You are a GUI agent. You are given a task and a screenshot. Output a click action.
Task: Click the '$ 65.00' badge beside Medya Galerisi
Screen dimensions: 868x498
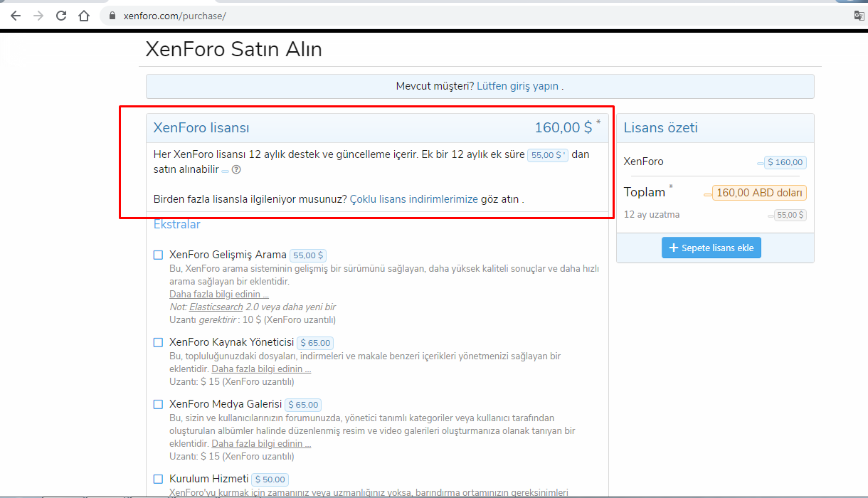click(303, 405)
